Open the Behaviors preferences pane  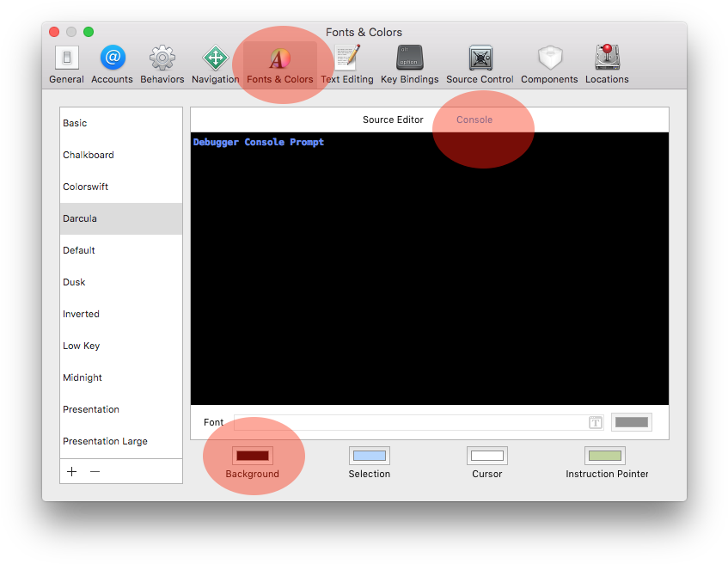162,64
